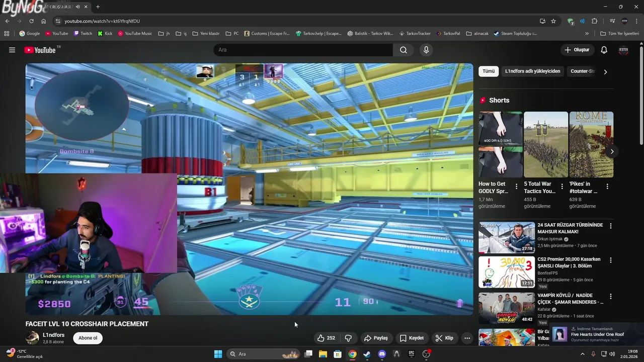Open File Explorer from the taskbar
Image resolution: width=644 pixels, height=362 pixels.
323,354
